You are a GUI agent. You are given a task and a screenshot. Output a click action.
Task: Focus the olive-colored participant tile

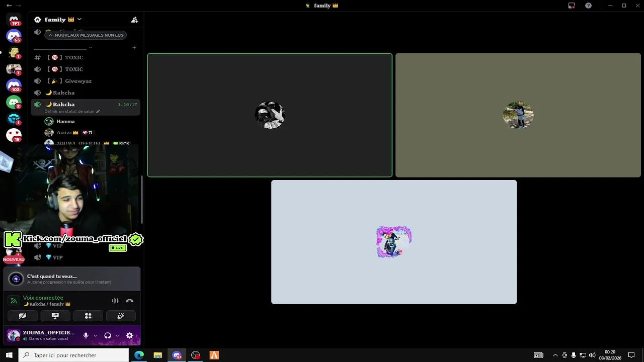click(518, 115)
